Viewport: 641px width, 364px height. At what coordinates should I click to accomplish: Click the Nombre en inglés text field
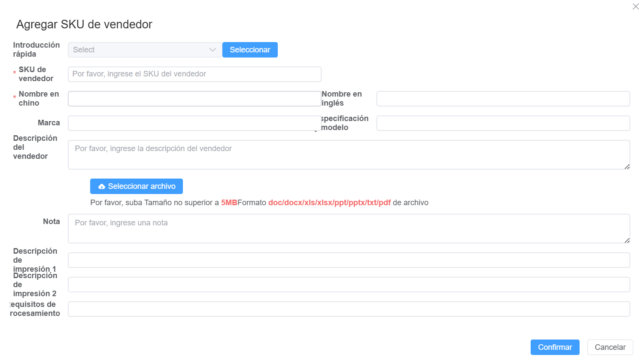tap(503, 99)
